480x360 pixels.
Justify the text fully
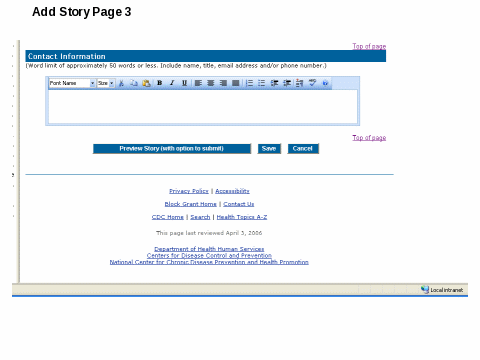pyautogui.click(x=236, y=83)
